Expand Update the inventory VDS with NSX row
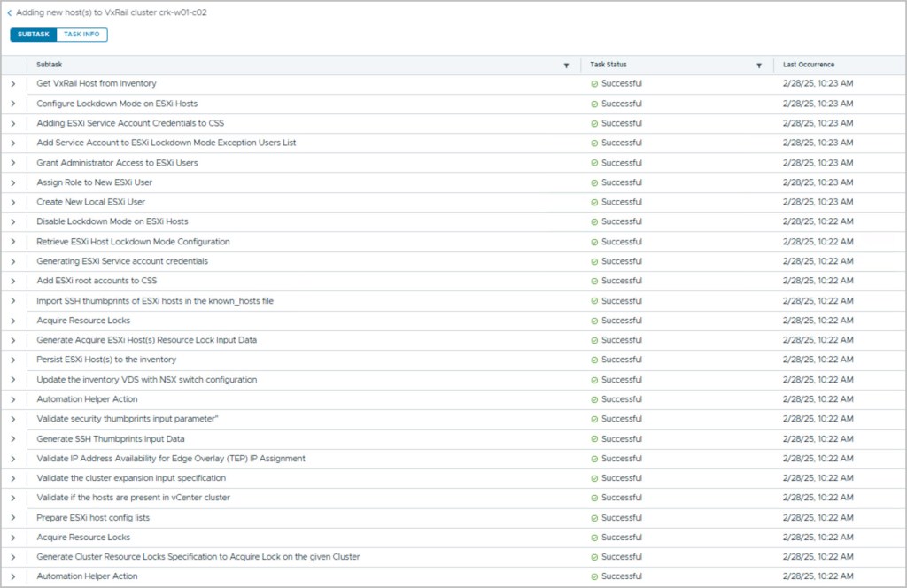The height and width of the screenshot is (588, 907). (x=13, y=380)
